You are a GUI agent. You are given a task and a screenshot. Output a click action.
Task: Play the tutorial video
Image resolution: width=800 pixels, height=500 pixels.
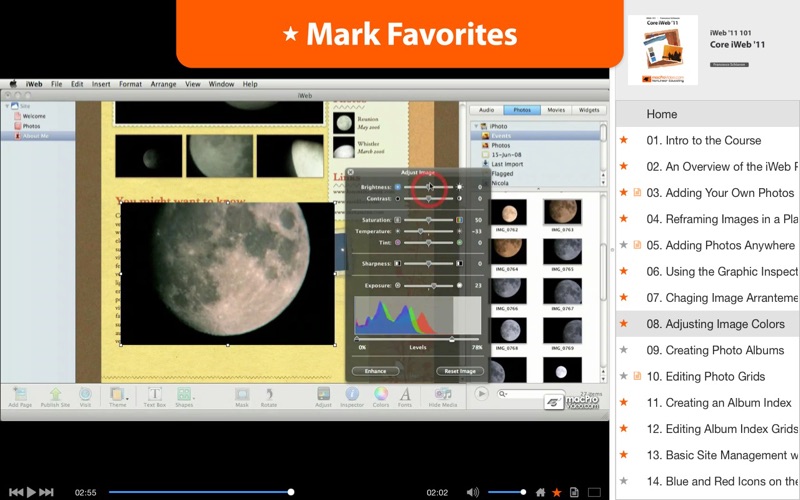[31, 492]
